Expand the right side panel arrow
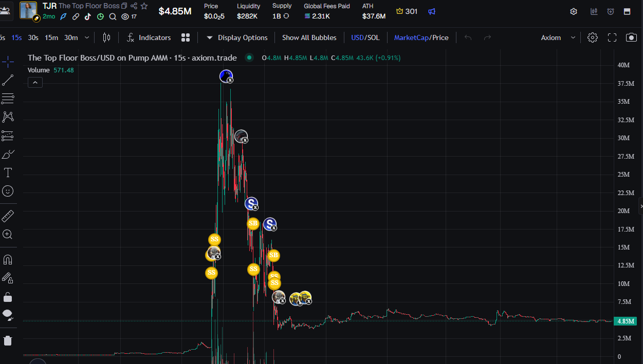643x364 pixels. point(641,206)
